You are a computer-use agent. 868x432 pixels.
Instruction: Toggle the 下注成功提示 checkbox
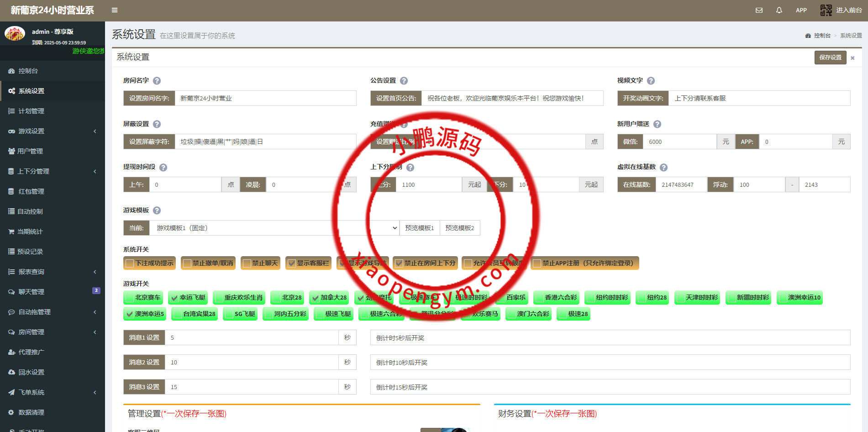click(x=130, y=263)
